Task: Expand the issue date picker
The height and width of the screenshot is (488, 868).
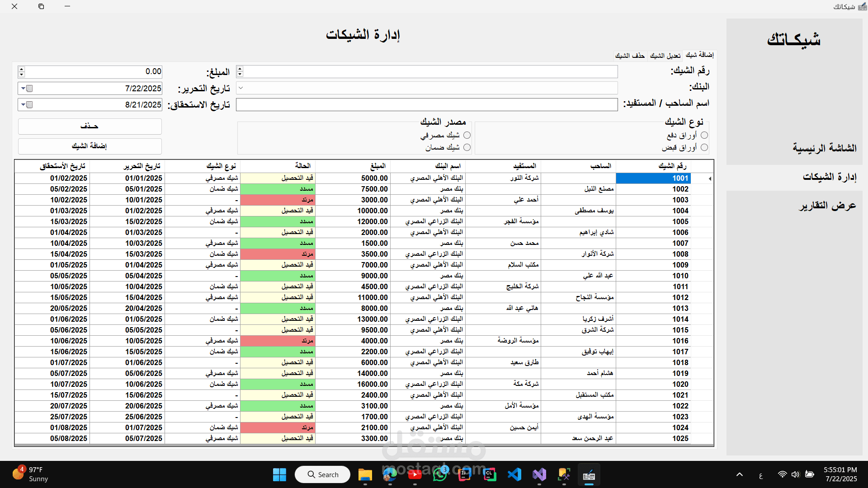Action: [x=24, y=88]
